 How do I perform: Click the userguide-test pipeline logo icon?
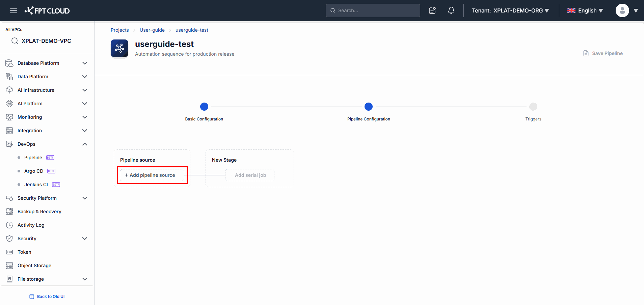119,48
